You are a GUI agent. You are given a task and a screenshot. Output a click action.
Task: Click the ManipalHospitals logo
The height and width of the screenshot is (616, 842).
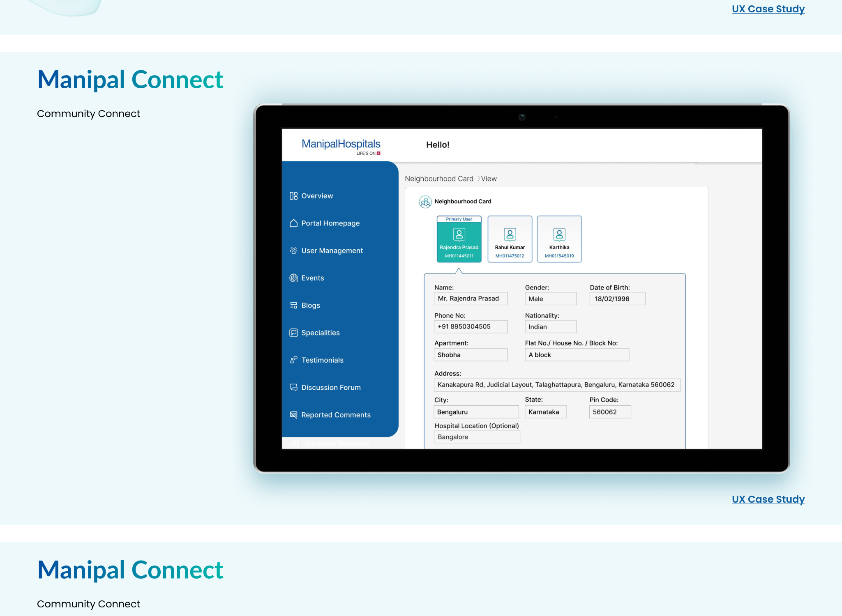(341, 146)
